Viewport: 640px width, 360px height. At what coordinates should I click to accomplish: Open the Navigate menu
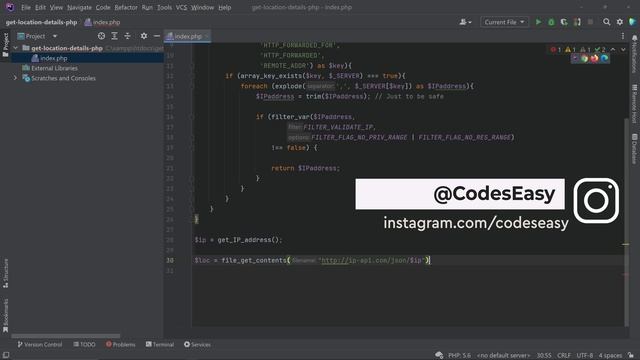pos(79,7)
